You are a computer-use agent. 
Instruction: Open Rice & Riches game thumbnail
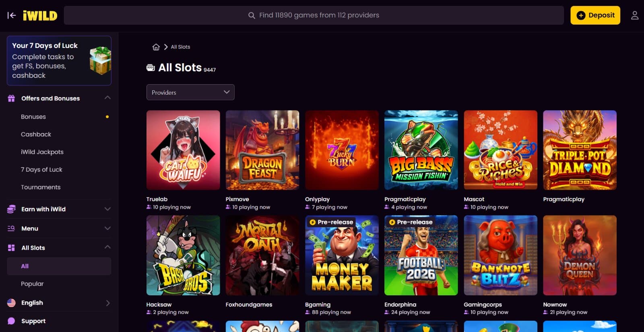pos(500,150)
